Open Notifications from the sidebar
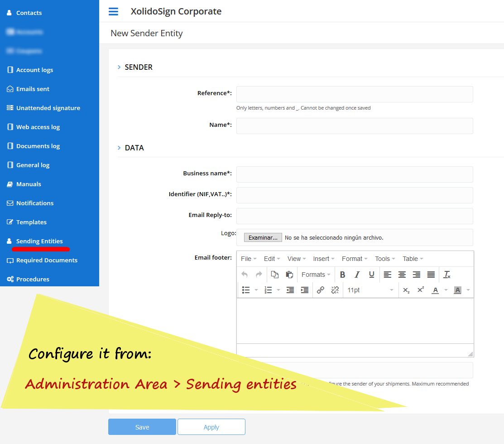The height and width of the screenshot is (444, 504). (30, 203)
